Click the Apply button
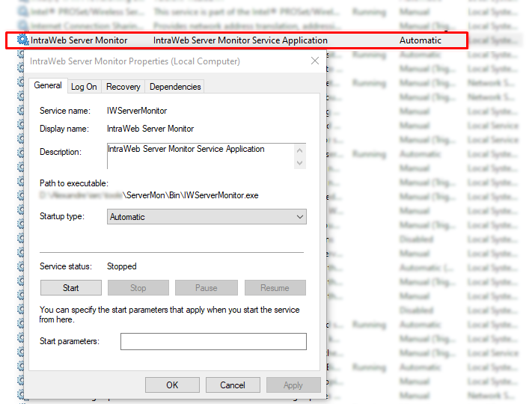This screenshot has width=532, height=404. (x=293, y=385)
